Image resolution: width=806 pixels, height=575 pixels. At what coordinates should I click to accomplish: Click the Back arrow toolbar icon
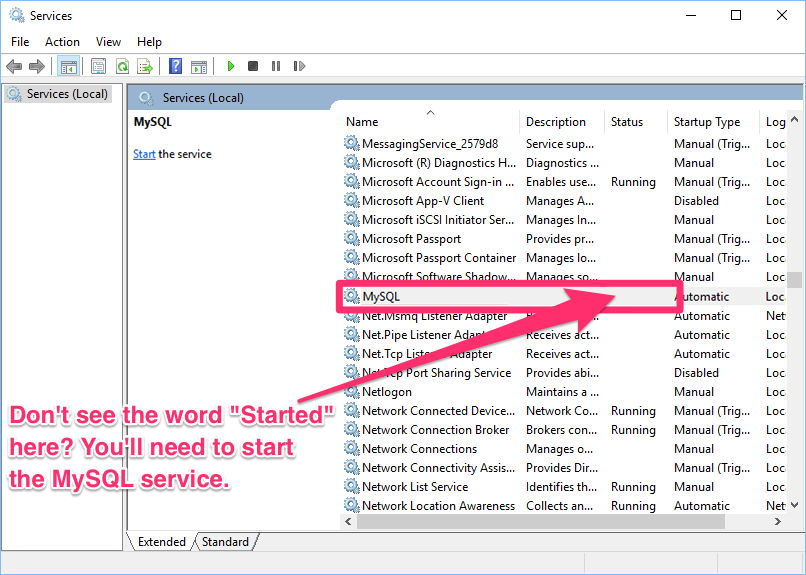point(14,66)
